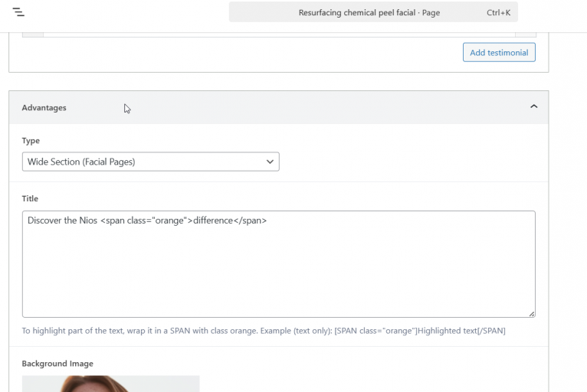Open command palette showing Resurfacing chemical peel facial
Screen dimensions: 587x392
[x=373, y=12]
